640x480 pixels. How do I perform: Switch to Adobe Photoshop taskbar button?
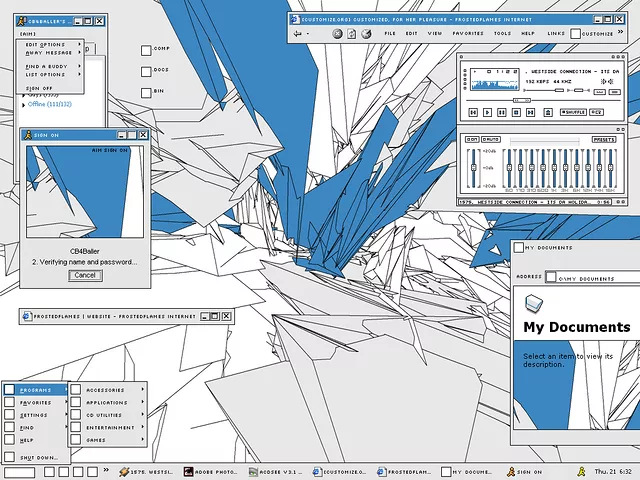tap(211, 472)
